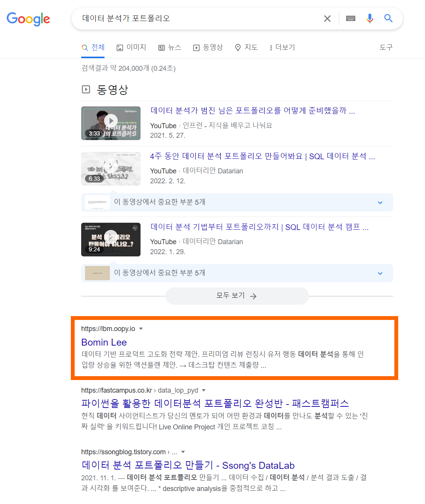Viewport: 425px width, 504px height.
Task: Open dropdown arrow next to fastcampus.co.kr URL
Action: tap(204, 390)
